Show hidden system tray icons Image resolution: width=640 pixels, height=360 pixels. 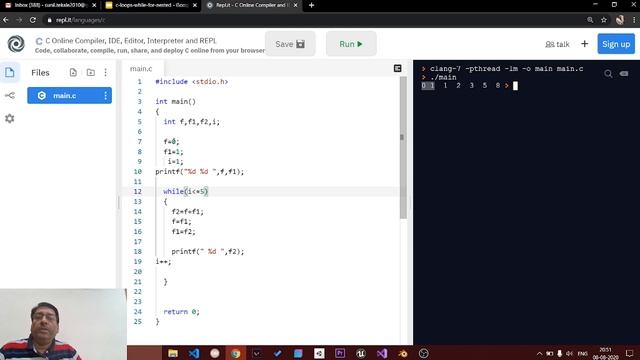[540, 353]
